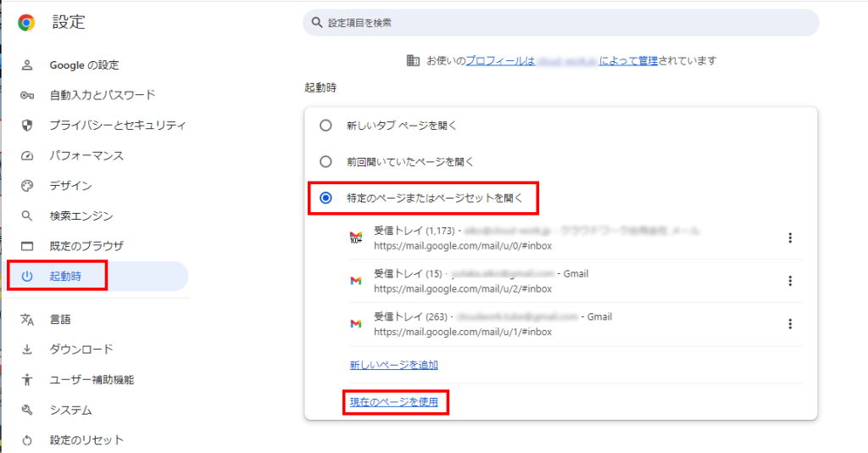Click the Google の設定 person icon
Viewport: 868px width, 453px height.
point(27,64)
